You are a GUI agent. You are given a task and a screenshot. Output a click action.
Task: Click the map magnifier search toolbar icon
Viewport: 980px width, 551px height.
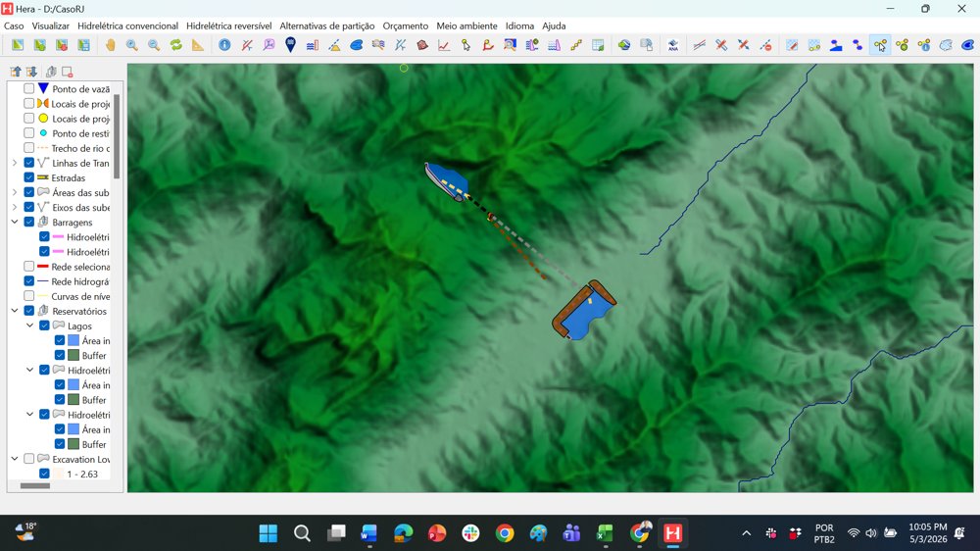[510, 45]
